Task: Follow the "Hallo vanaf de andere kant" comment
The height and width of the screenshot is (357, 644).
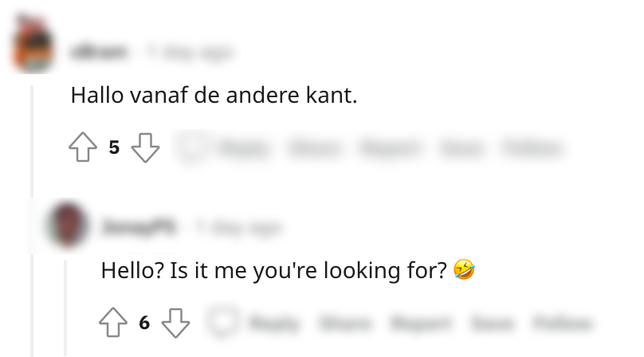Action: pyautogui.click(x=532, y=148)
